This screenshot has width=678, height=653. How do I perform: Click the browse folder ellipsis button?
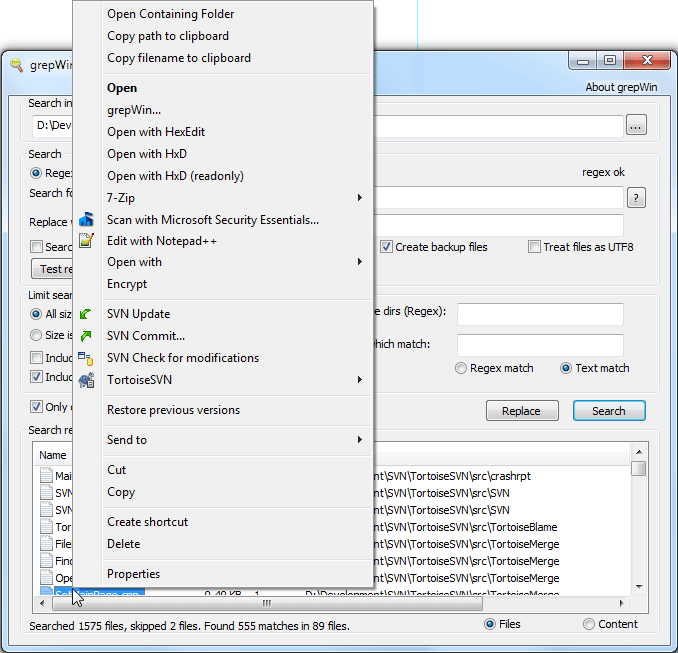636,125
